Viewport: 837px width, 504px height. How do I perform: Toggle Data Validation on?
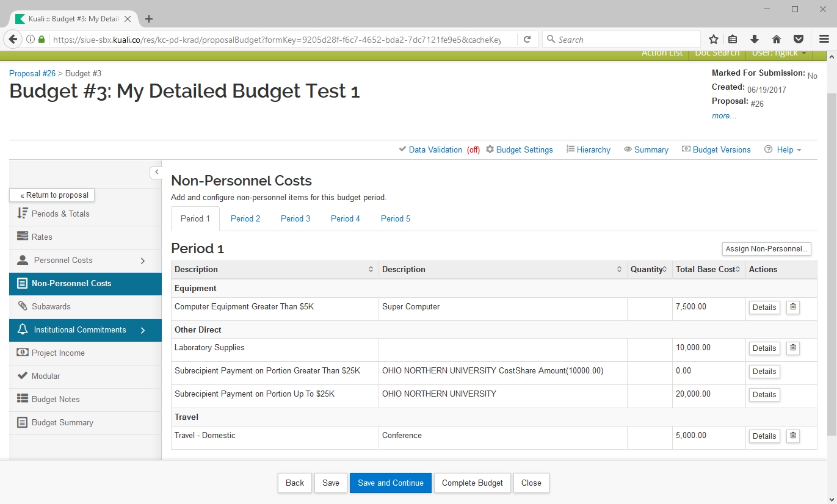pos(435,149)
